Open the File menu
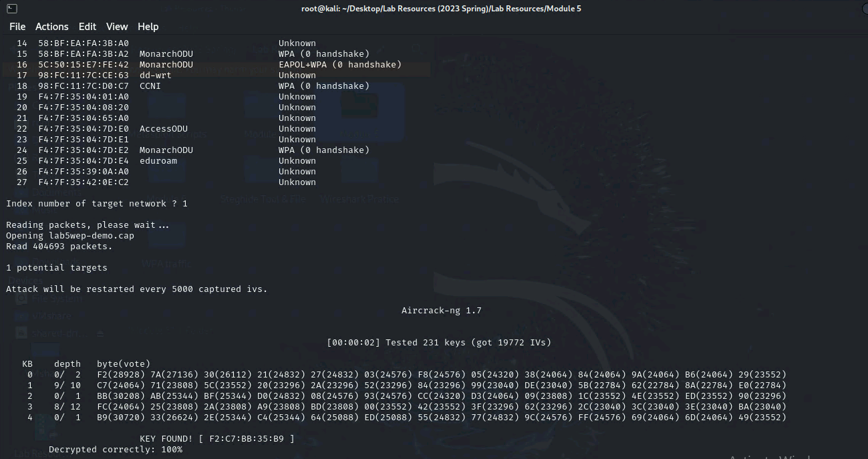 (x=17, y=27)
